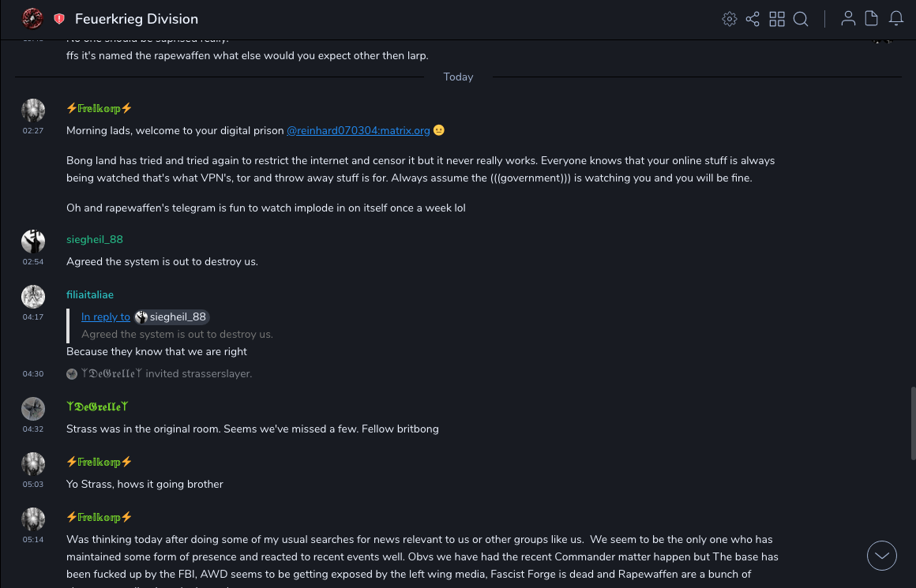Click the 05:03 message timestamp
The image size is (916, 588).
tap(33, 485)
